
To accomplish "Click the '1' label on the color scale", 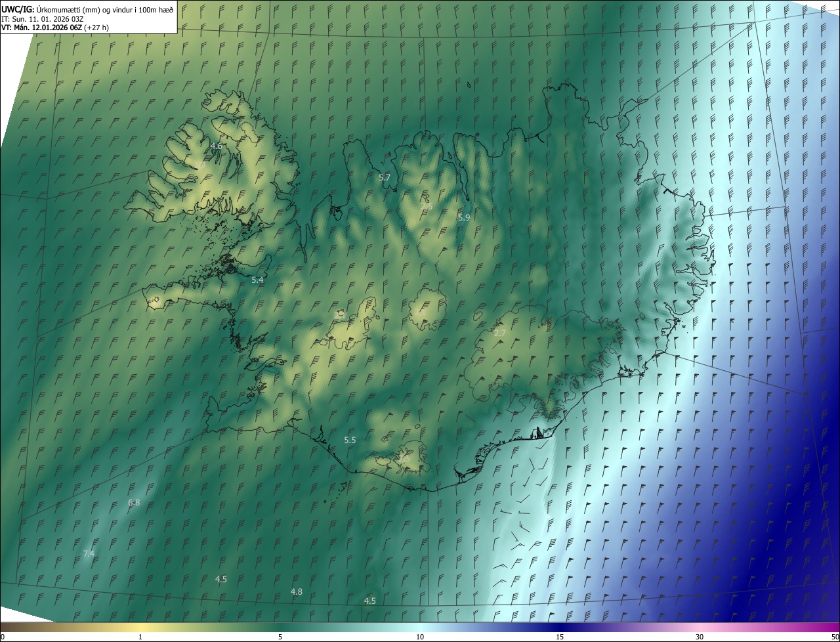I will tap(140, 637).
